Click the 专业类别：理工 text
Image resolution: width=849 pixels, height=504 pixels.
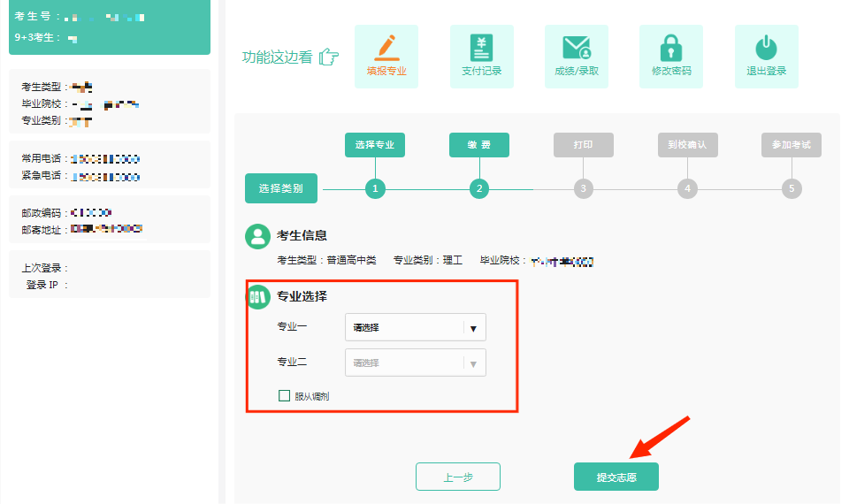coord(428,260)
